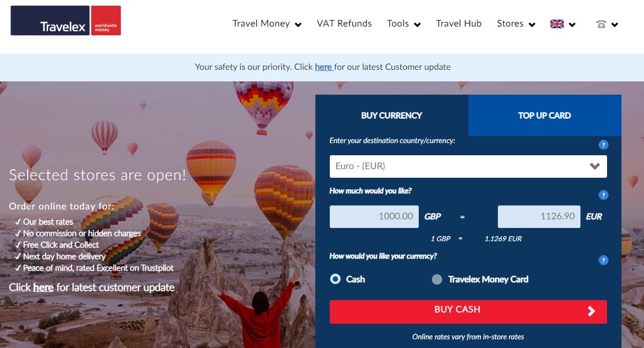
Task: Expand the Tools dropdown menu
Action: pos(404,24)
